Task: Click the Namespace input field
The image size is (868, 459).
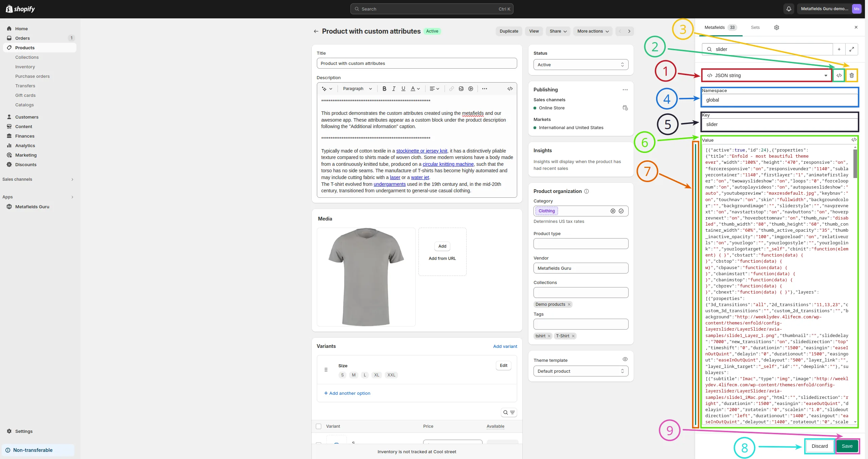Action: click(x=780, y=100)
